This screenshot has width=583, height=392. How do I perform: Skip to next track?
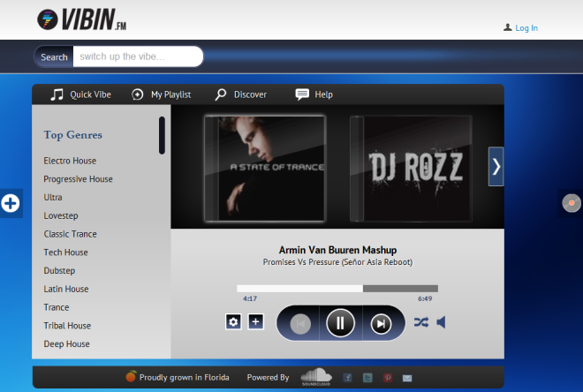(x=381, y=324)
